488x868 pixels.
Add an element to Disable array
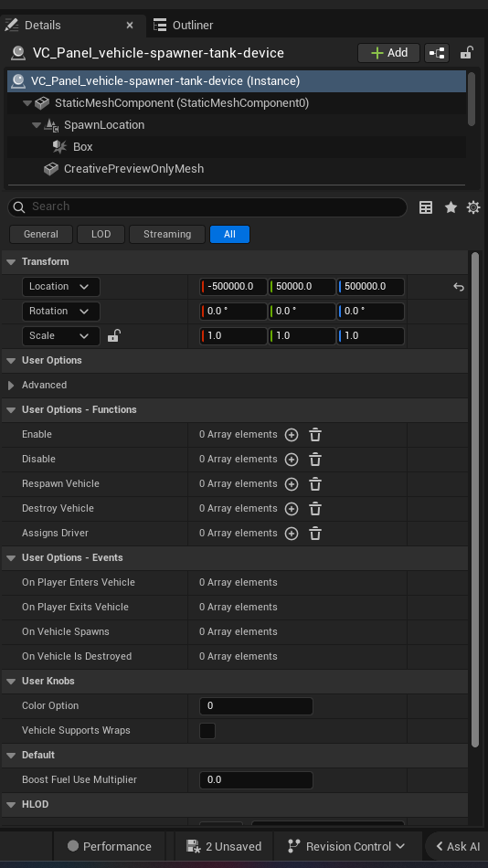[x=292, y=460]
